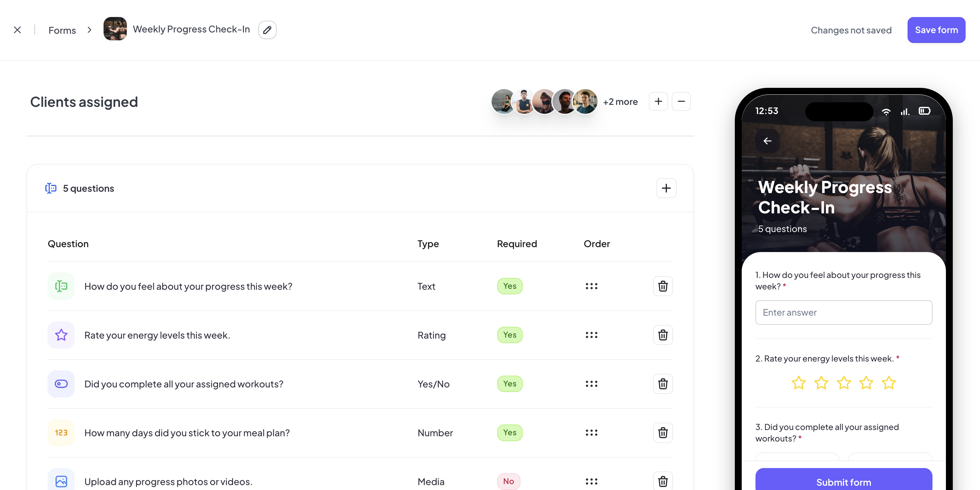Screen dimensions: 980x490
Task: Select the fourth assigned client avatar
Action: [x=564, y=102]
